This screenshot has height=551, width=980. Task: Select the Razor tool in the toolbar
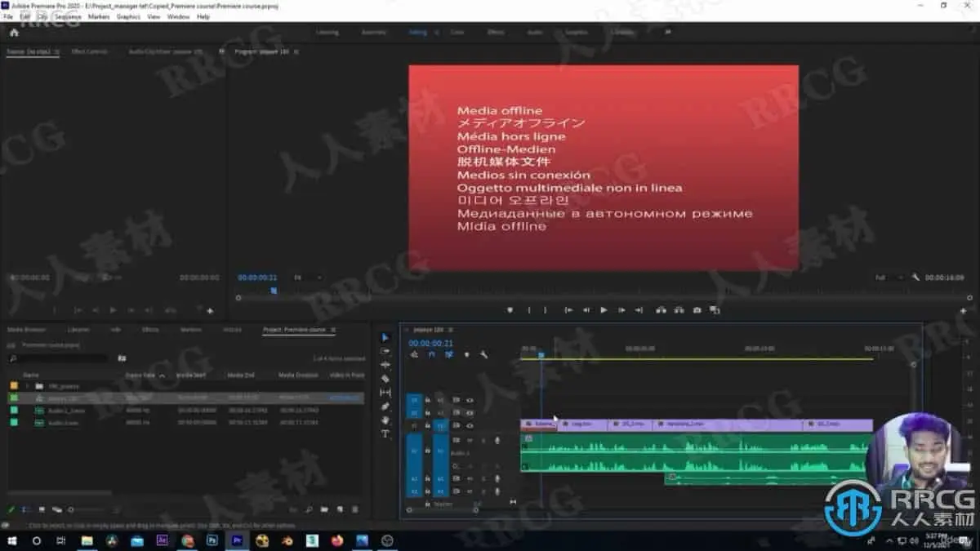point(385,379)
